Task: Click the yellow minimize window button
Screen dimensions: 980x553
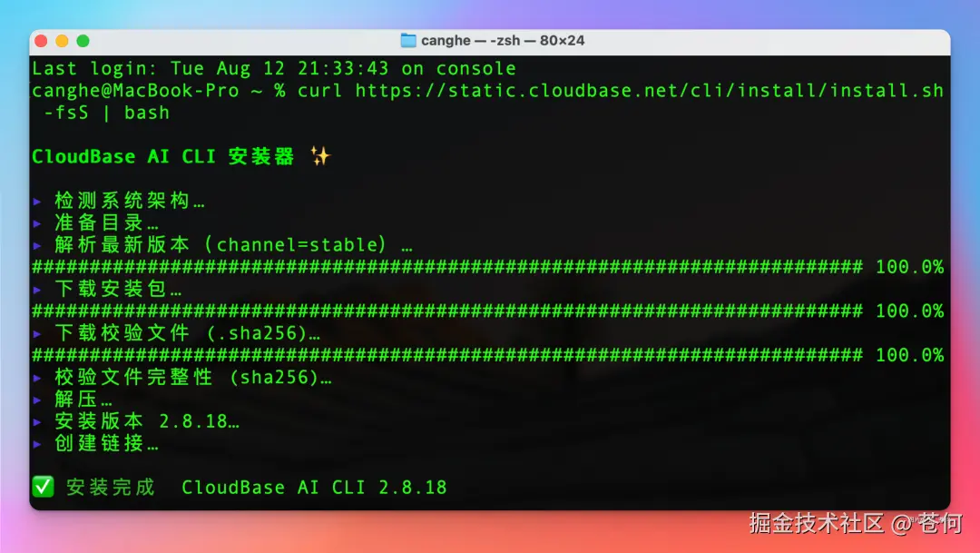Action: tap(62, 41)
